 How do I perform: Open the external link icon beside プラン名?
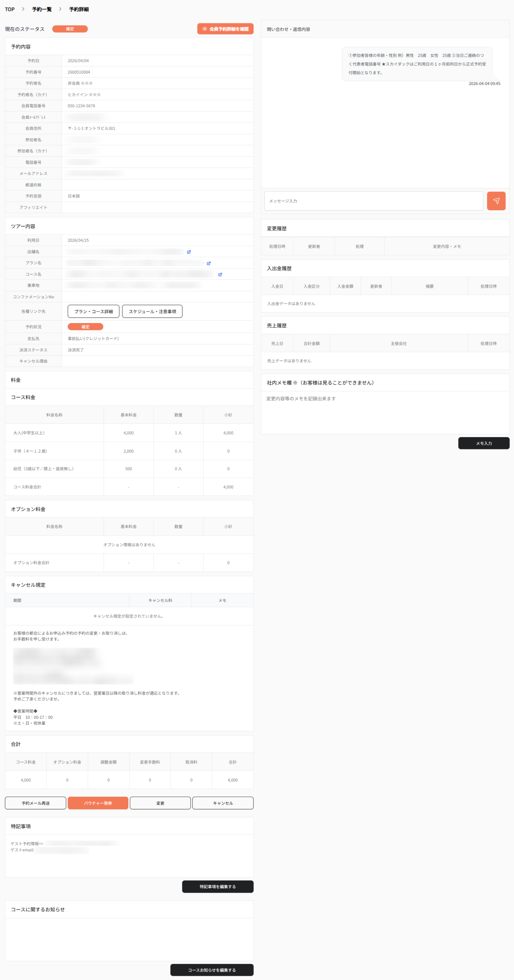[x=209, y=263]
